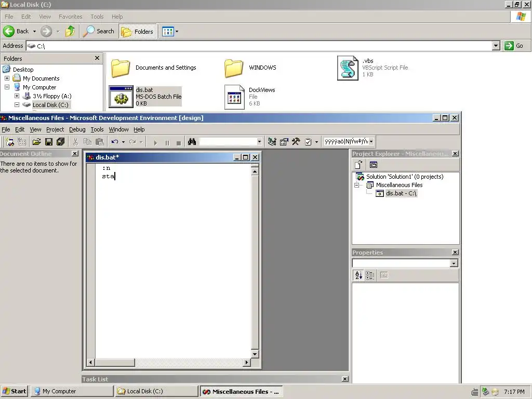The image size is (532, 399).
Task: Click the Back button in Explorer
Action: [x=17, y=31]
